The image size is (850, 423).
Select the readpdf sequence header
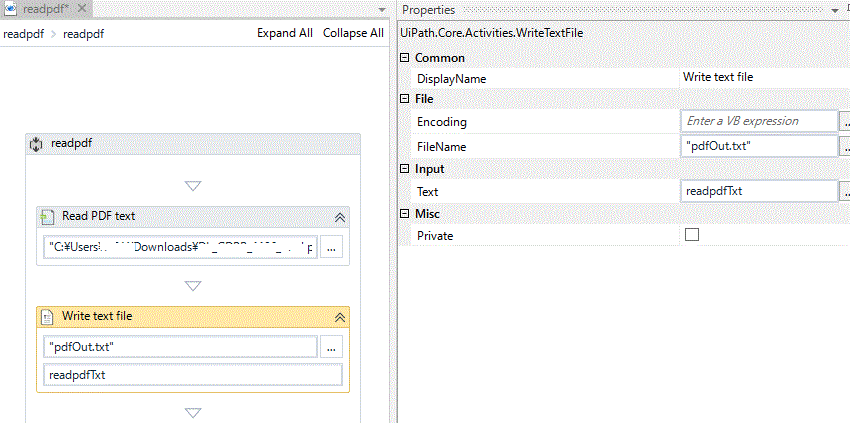click(x=193, y=144)
